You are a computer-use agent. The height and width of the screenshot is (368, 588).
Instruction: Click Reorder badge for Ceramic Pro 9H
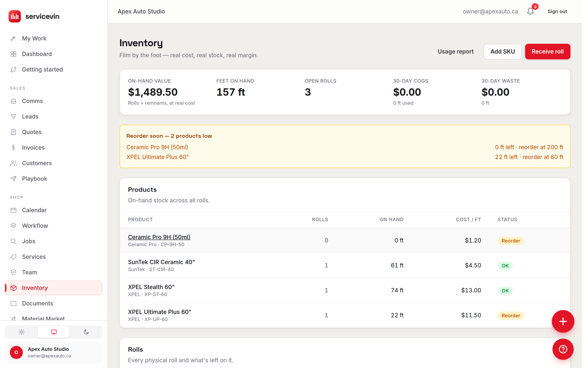click(x=511, y=241)
